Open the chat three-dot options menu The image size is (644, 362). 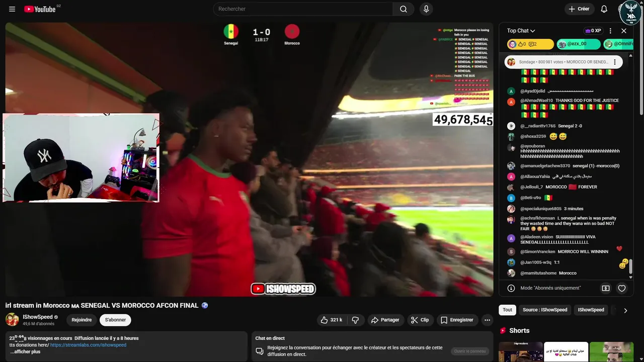[x=610, y=31]
